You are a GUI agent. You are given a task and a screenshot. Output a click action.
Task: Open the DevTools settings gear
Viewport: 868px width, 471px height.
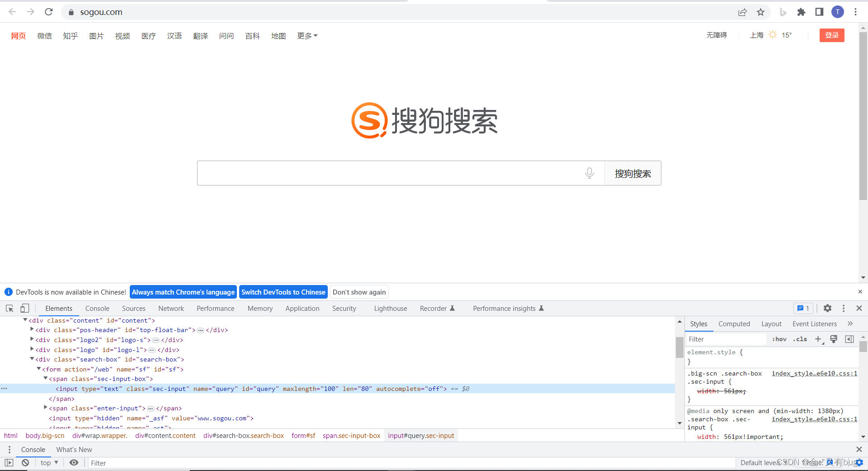[x=827, y=308]
